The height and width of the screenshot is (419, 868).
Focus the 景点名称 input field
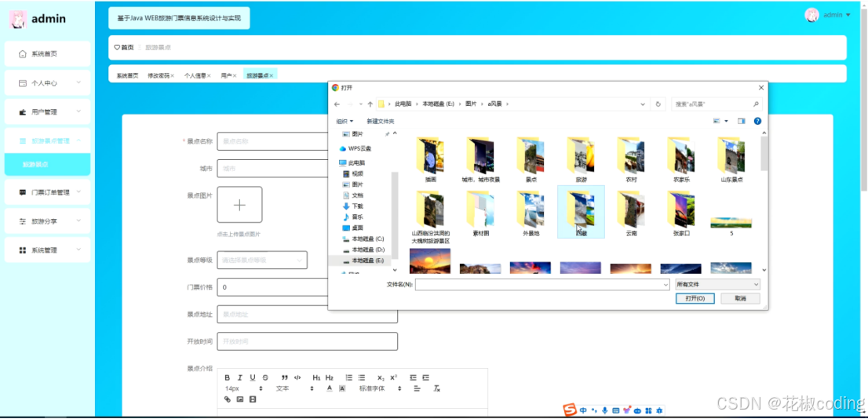click(x=272, y=141)
